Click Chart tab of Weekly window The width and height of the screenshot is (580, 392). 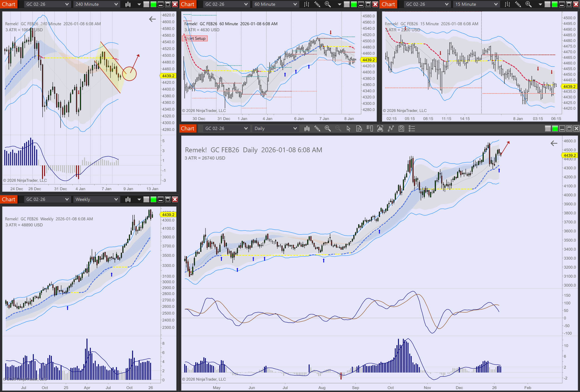(x=9, y=199)
